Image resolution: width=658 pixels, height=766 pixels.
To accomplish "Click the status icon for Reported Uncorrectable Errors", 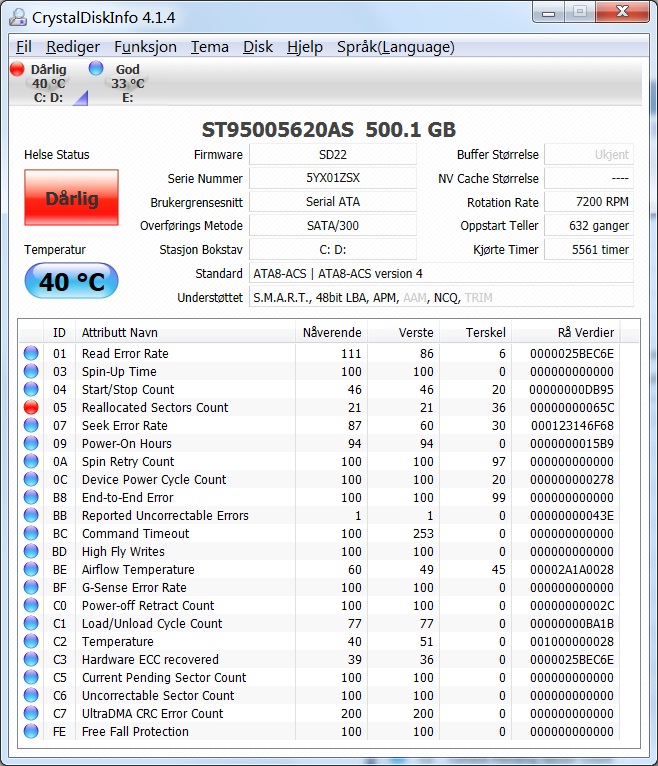I will pyautogui.click(x=31, y=515).
